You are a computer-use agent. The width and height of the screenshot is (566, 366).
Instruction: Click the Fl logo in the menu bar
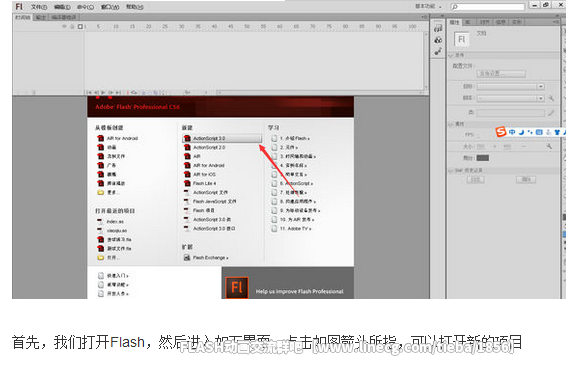pyautogui.click(x=19, y=6)
